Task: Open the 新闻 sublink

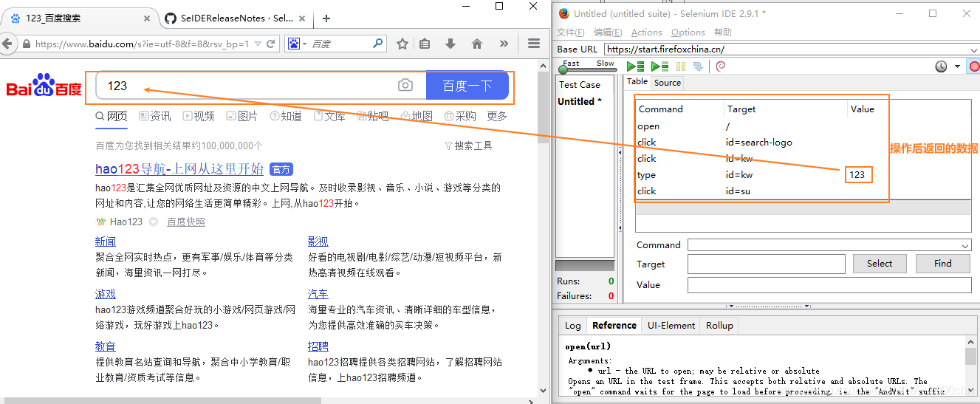Action: pos(106,242)
